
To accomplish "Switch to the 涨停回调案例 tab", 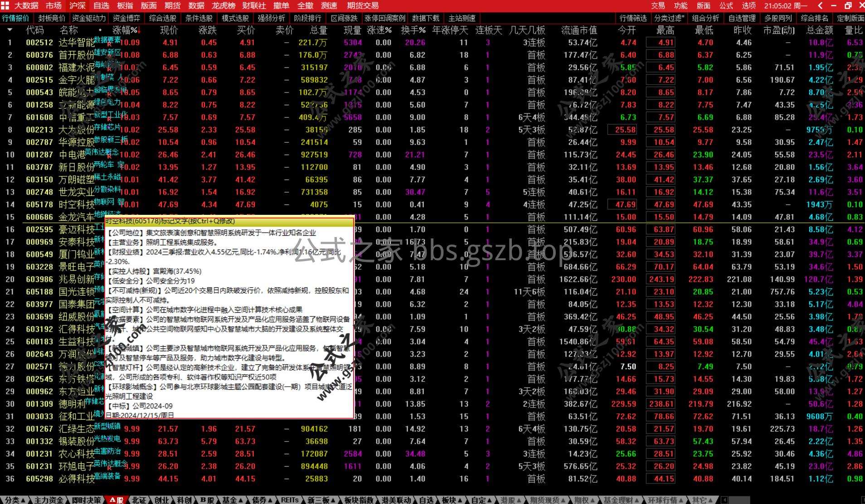I will click(385, 18).
